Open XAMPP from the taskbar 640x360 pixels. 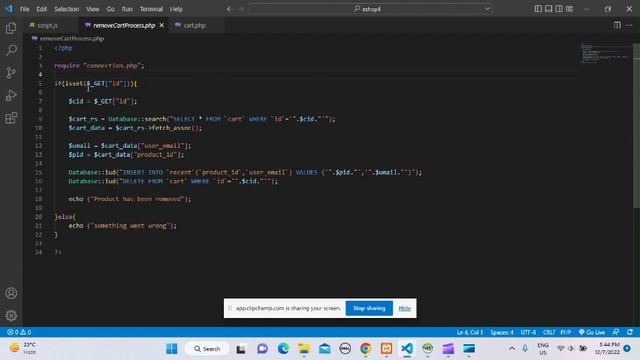click(386, 349)
